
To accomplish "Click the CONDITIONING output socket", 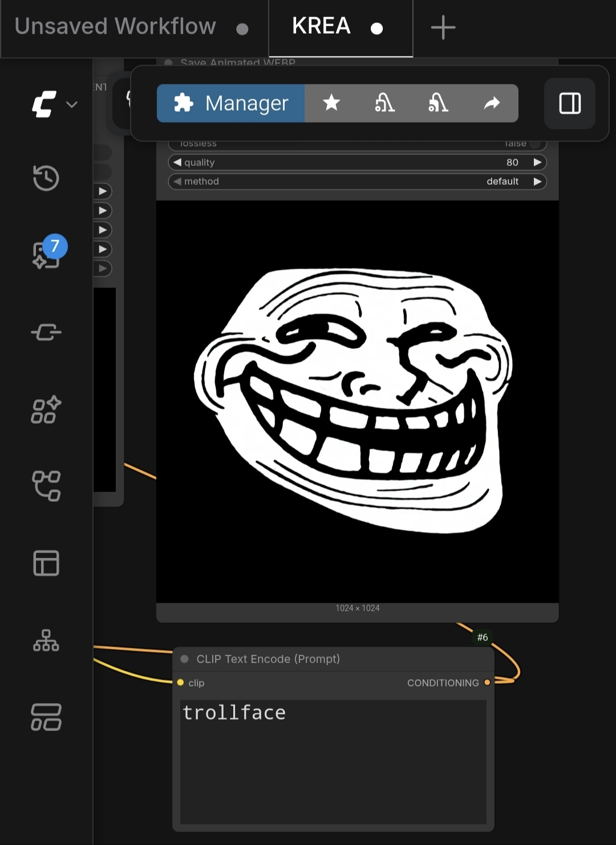I will pyautogui.click(x=487, y=682).
